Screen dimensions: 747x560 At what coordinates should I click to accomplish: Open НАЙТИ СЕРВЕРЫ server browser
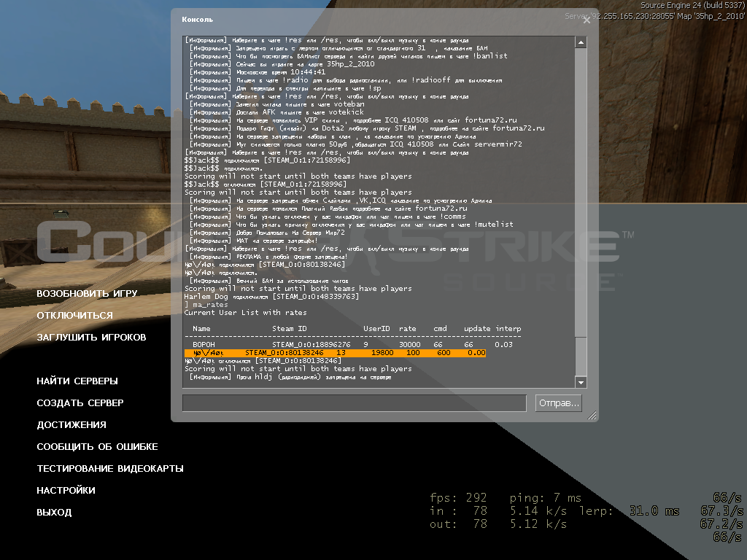tap(77, 381)
